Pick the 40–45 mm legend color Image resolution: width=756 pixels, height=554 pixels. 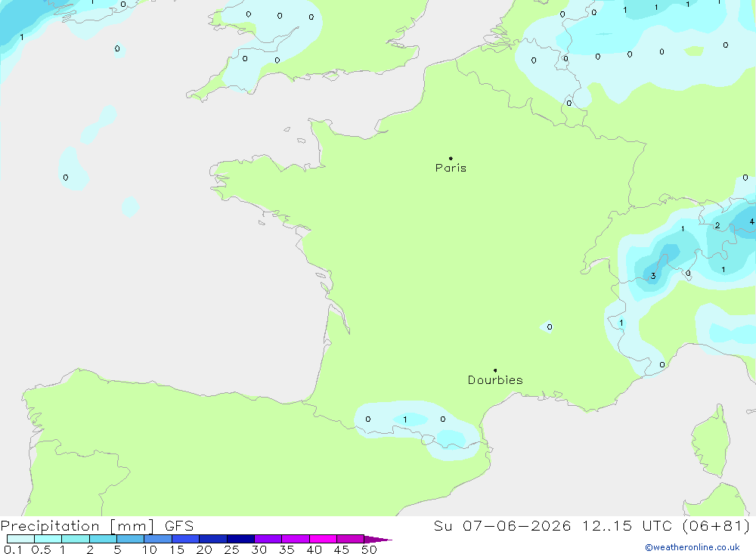[x=323, y=539]
